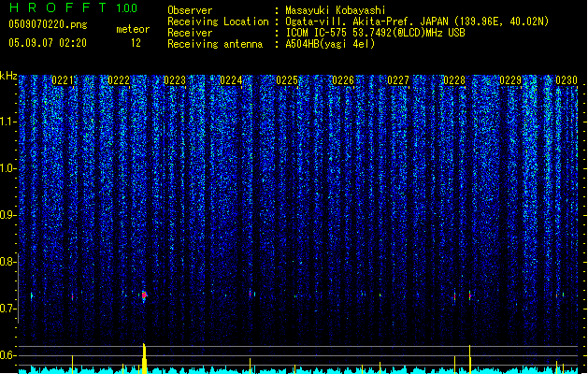Click the tallest yellow intensity spike after 0222
Image resolution: width=588 pixels, height=374 pixels.
click(x=144, y=358)
